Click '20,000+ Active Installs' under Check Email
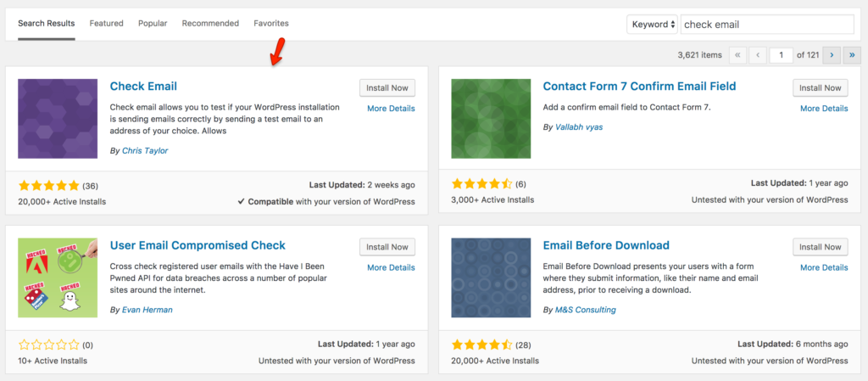 62,202
